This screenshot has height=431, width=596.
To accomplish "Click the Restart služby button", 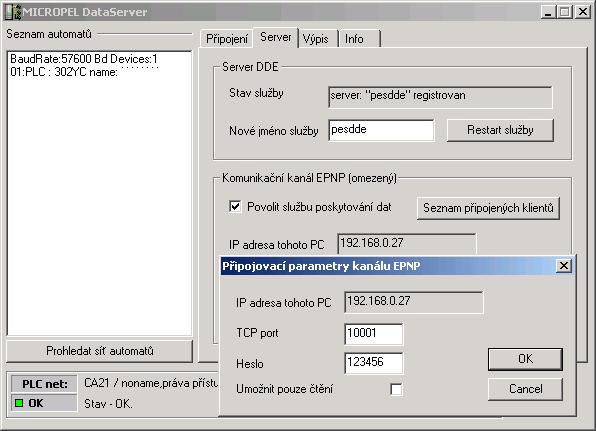I will [500, 130].
